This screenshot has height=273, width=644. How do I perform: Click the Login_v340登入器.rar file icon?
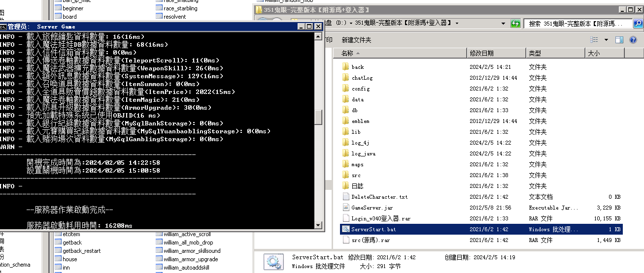click(x=345, y=218)
